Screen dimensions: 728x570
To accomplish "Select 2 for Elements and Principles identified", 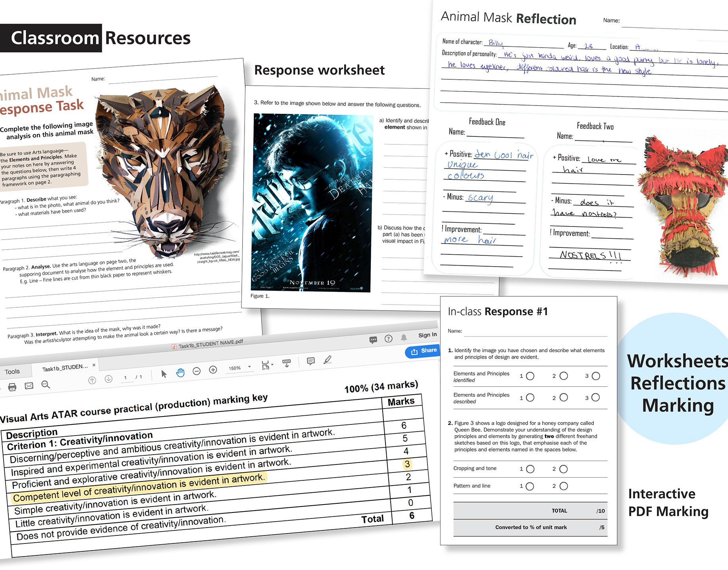I will pos(563,376).
